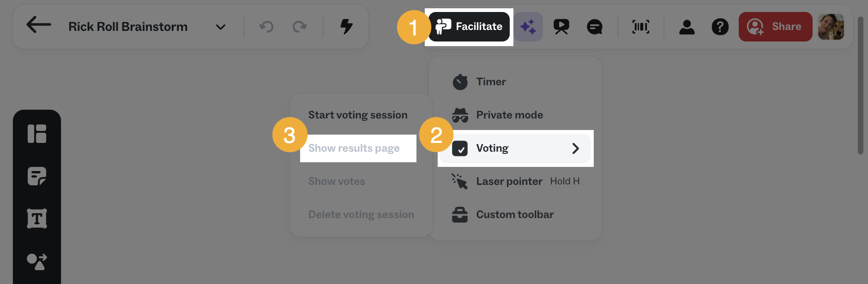868x284 pixels.
Task: Open the help menu question mark
Action: point(720,27)
